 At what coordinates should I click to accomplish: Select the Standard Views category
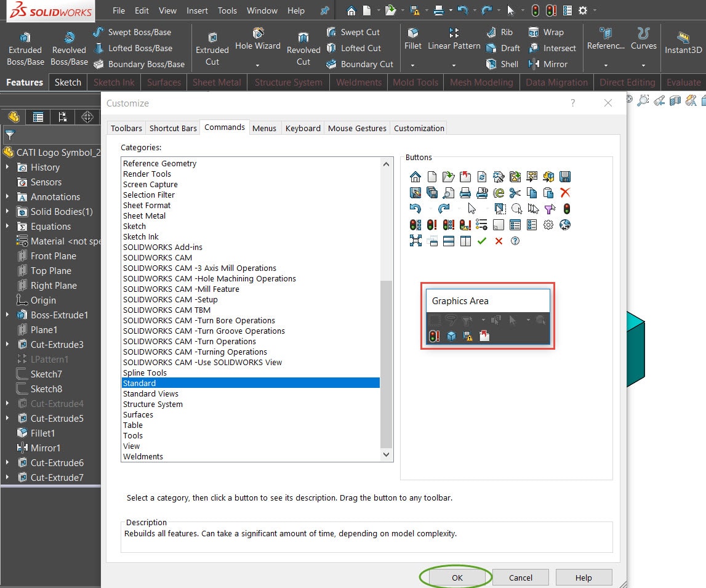tap(251, 394)
